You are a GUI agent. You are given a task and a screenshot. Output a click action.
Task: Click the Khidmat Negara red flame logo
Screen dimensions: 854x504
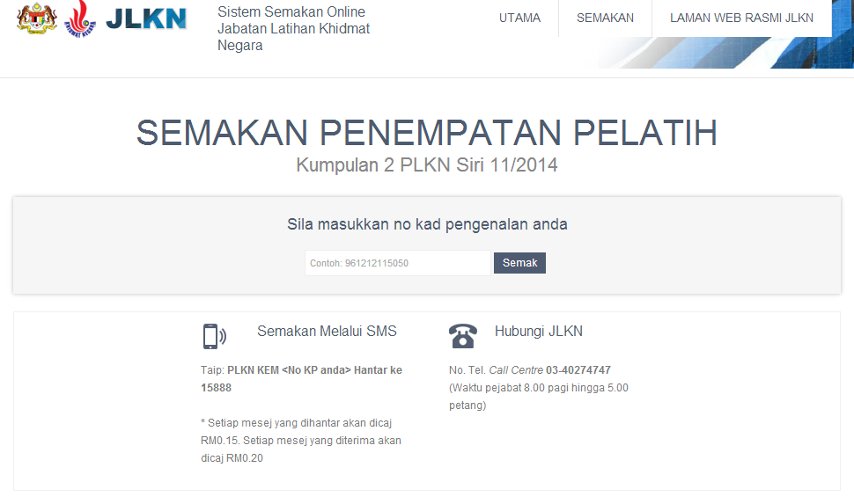(x=80, y=19)
